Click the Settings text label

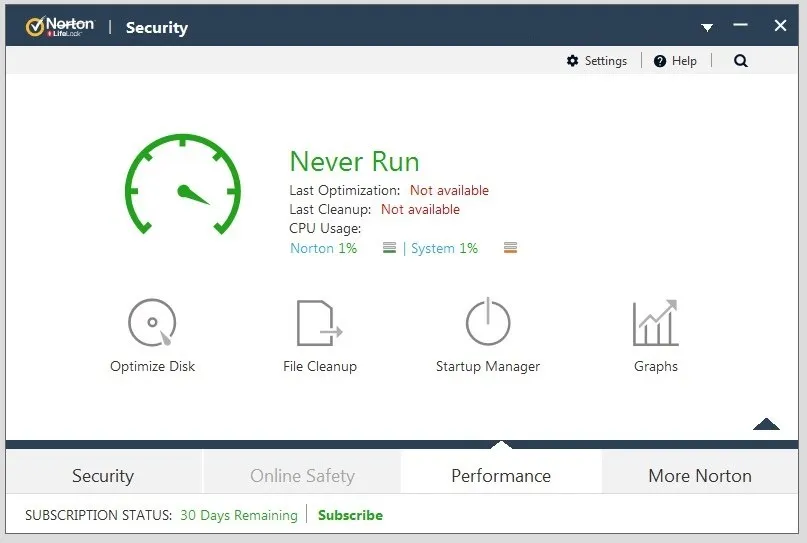click(x=606, y=61)
